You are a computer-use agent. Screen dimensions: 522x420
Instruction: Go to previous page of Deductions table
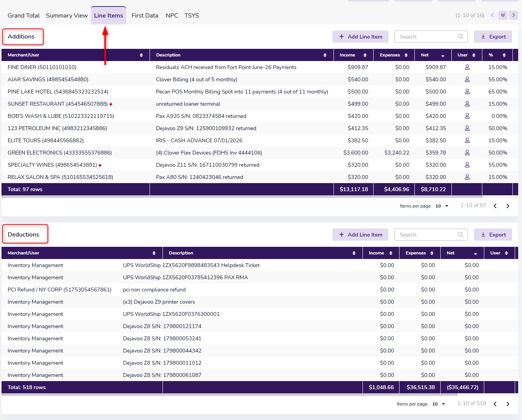(x=495, y=404)
